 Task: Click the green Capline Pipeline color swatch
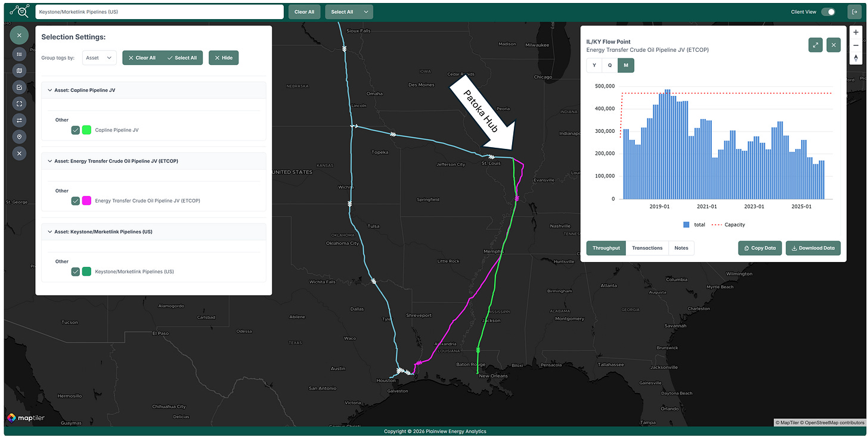coord(86,130)
